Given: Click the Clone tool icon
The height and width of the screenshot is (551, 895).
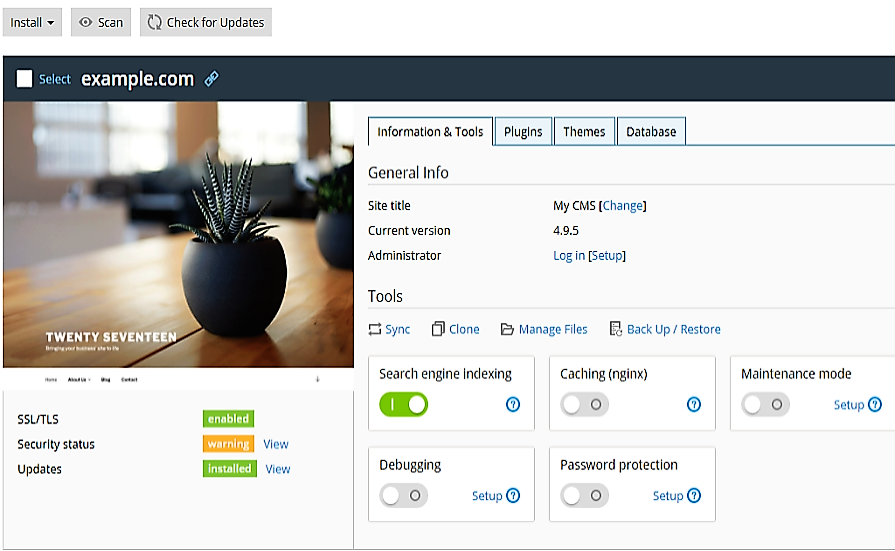Looking at the screenshot, I should [x=438, y=329].
